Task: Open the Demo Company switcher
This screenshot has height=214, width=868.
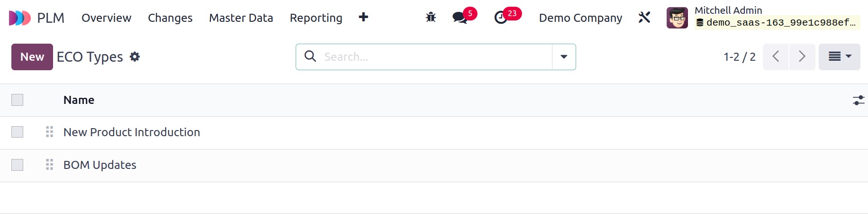Action: click(580, 18)
